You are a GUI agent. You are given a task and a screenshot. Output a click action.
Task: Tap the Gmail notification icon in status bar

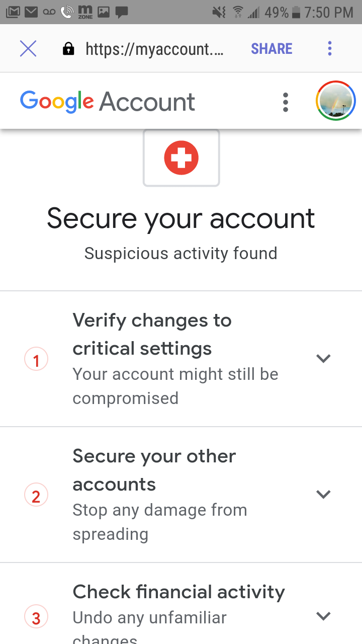(x=13, y=12)
